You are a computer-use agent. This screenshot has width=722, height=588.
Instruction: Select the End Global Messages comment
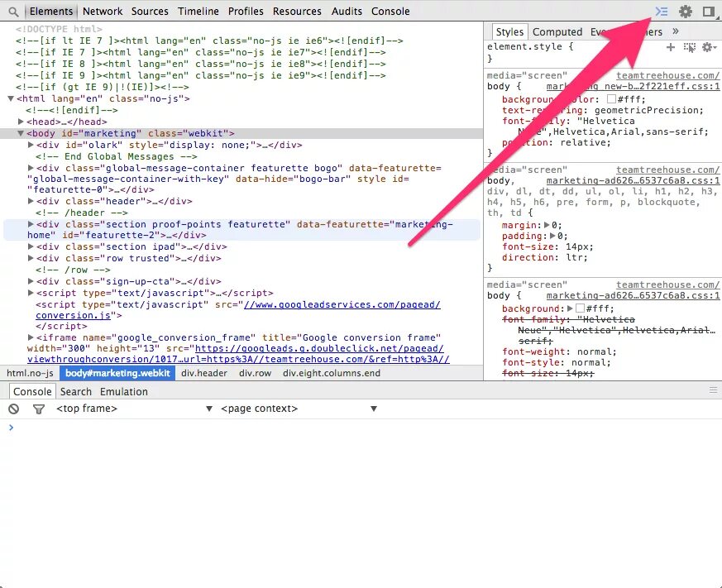coord(117,156)
